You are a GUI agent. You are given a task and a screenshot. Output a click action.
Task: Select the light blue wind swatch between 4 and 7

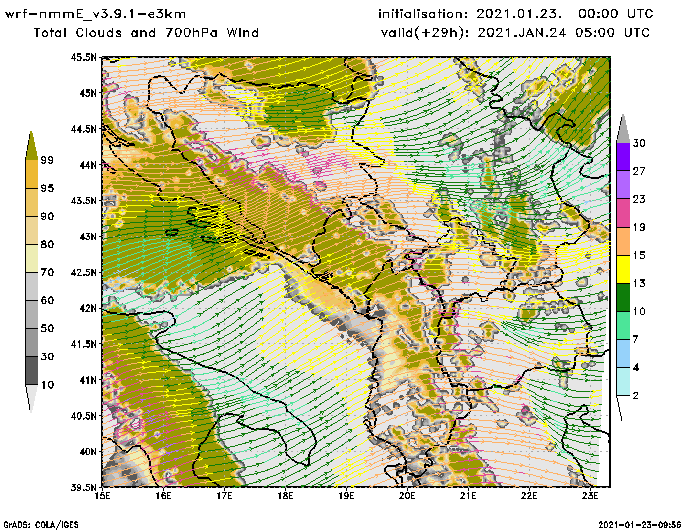coord(623,354)
